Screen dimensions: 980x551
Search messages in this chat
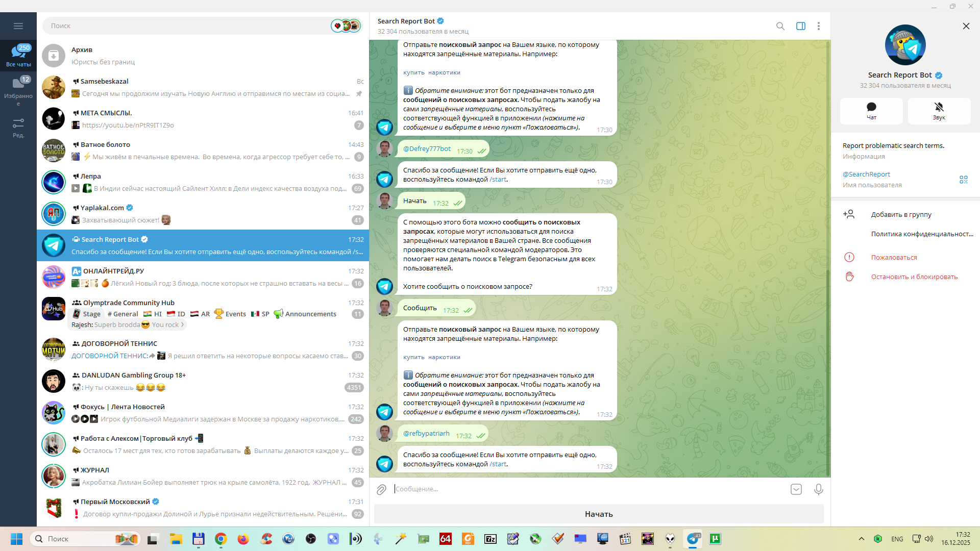click(780, 26)
